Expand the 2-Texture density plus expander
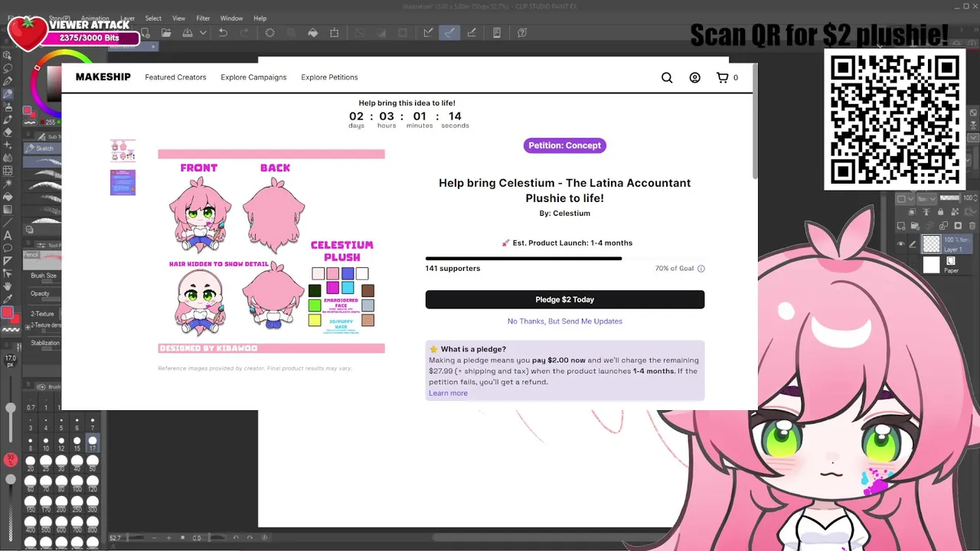The image size is (980, 551). click(28, 328)
